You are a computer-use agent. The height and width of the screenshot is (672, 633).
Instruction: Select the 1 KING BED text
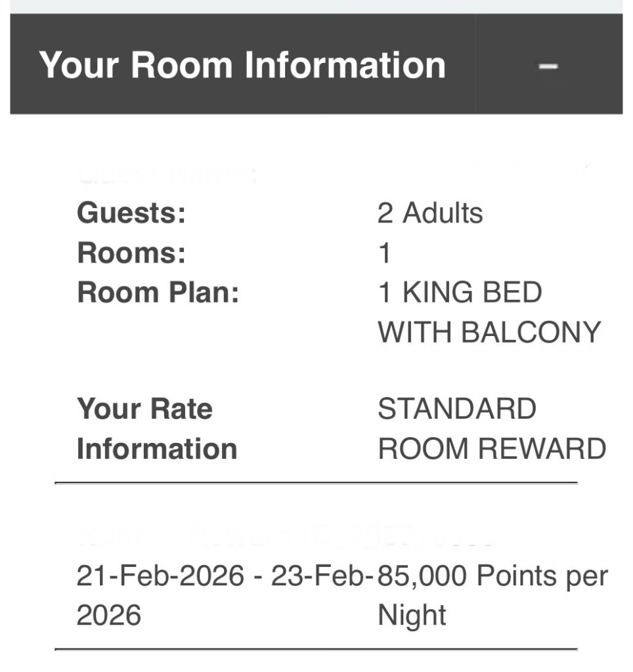click(460, 293)
